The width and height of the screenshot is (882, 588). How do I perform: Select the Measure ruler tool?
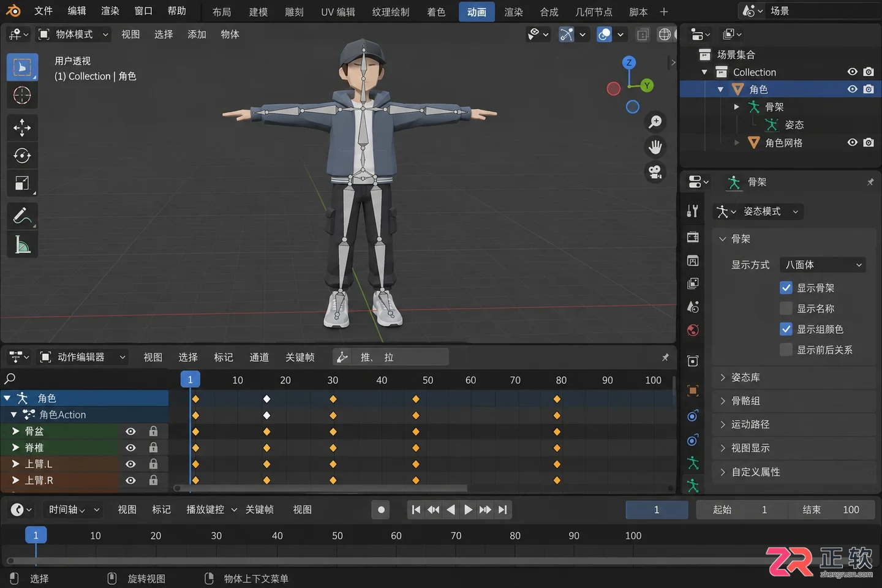click(x=22, y=244)
